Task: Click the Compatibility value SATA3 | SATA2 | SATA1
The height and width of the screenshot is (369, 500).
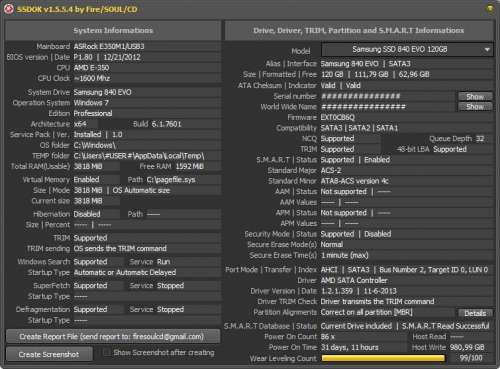Action: coord(359,128)
